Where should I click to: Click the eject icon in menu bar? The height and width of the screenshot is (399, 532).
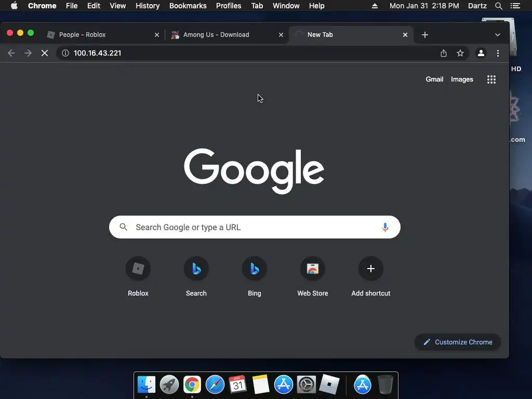click(x=375, y=6)
